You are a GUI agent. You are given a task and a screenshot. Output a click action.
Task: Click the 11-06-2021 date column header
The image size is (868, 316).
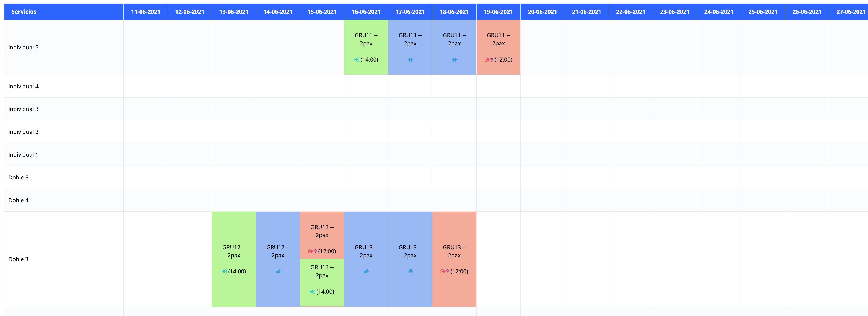pyautogui.click(x=146, y=12)
